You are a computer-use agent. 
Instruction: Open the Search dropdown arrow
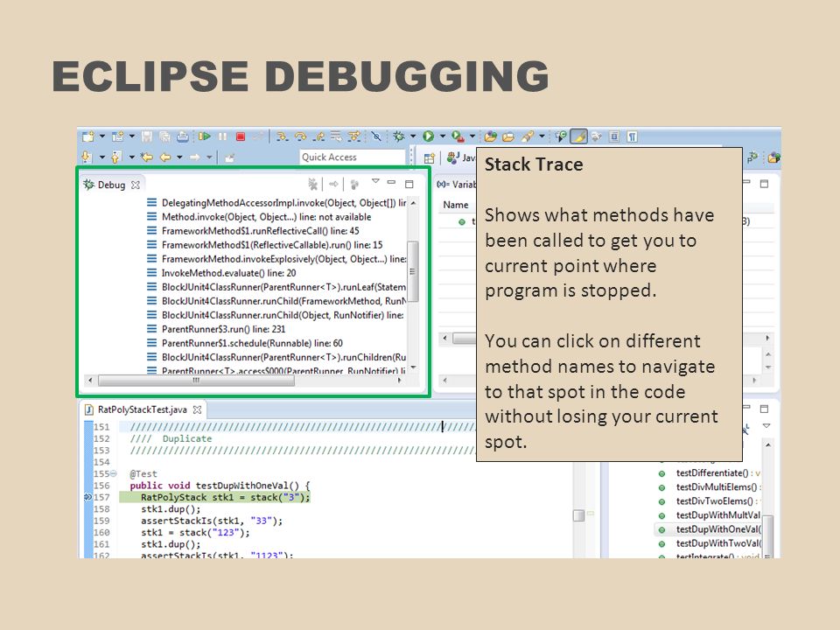(x=542, y=136)
